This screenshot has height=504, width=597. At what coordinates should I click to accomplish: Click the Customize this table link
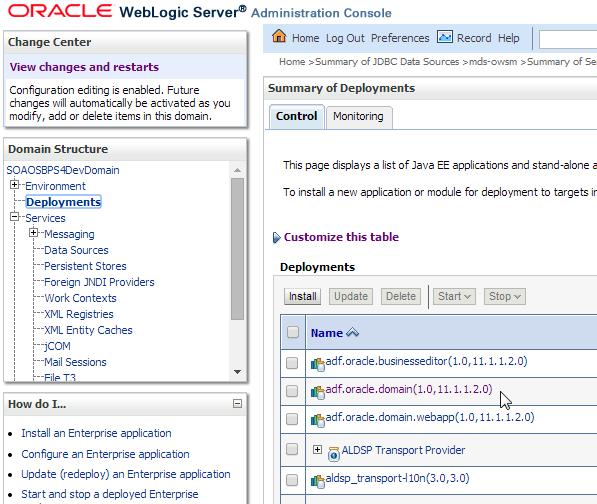click(x=341, y=237)
